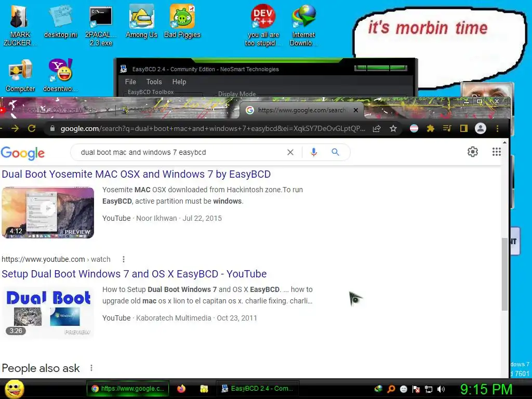Click the youtube.com › watch URL line
Screen dimensions: 532x399
56,259
